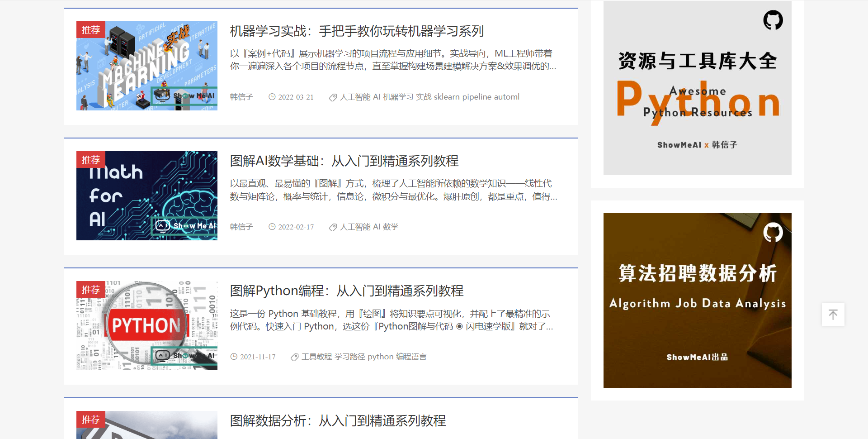The height and width of the screenshot is (439, 868).
Task: Click author 韩信子 on machine learning article
Action: [241, 97]
